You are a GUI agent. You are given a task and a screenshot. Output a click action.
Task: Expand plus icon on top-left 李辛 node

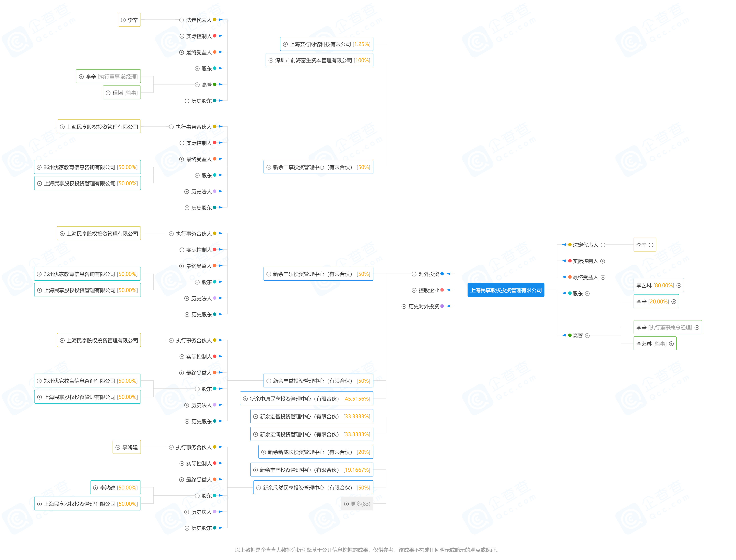click(x=123, y=20)
